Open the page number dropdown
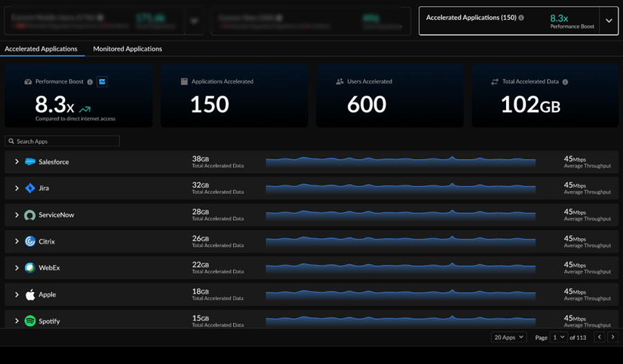Screen dimensions: 623x364 tap(559, 338)
